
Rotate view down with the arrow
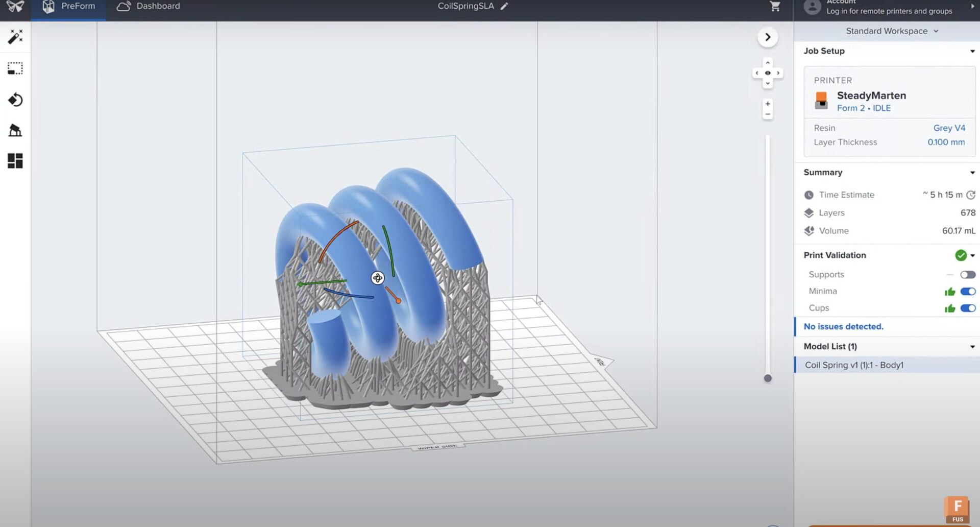pos(768,83)
